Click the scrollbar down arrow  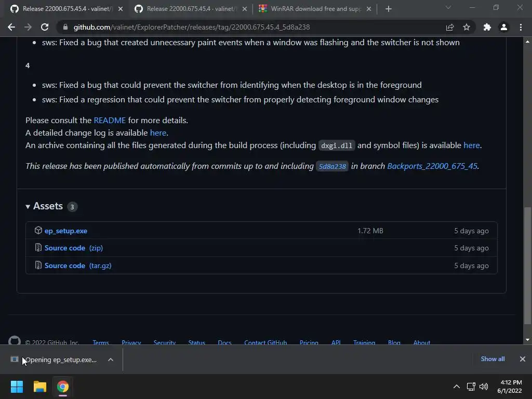(527, 340)
